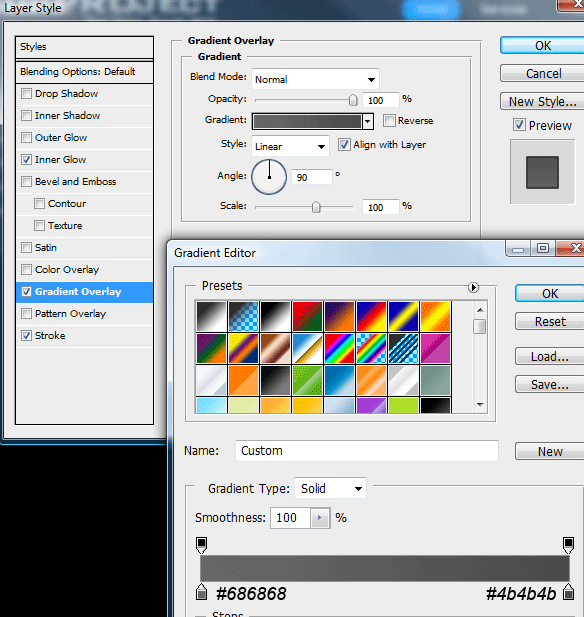This screenshot has height=617, width=584.
Task: Click the Smoothness value field
Action: 290,518
